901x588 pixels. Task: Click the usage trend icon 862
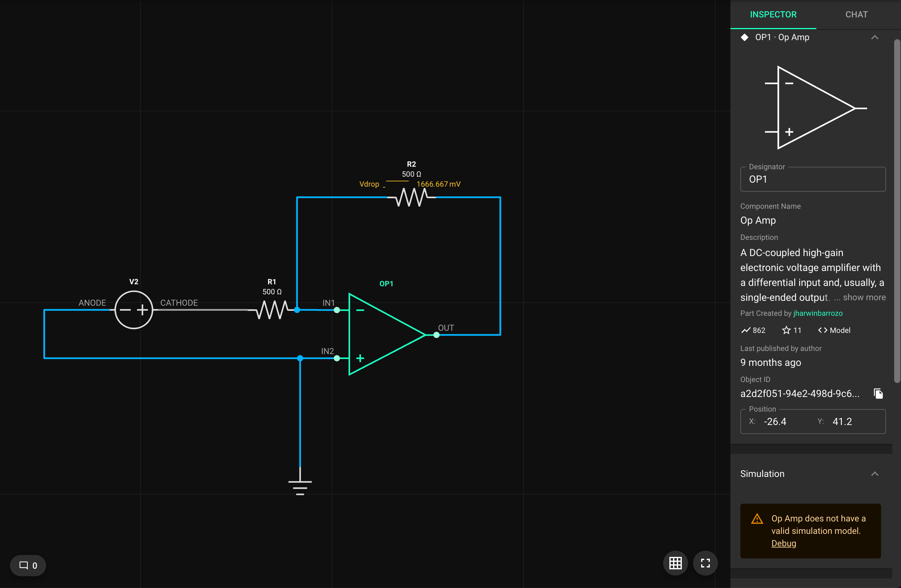[x=746, y=330]
